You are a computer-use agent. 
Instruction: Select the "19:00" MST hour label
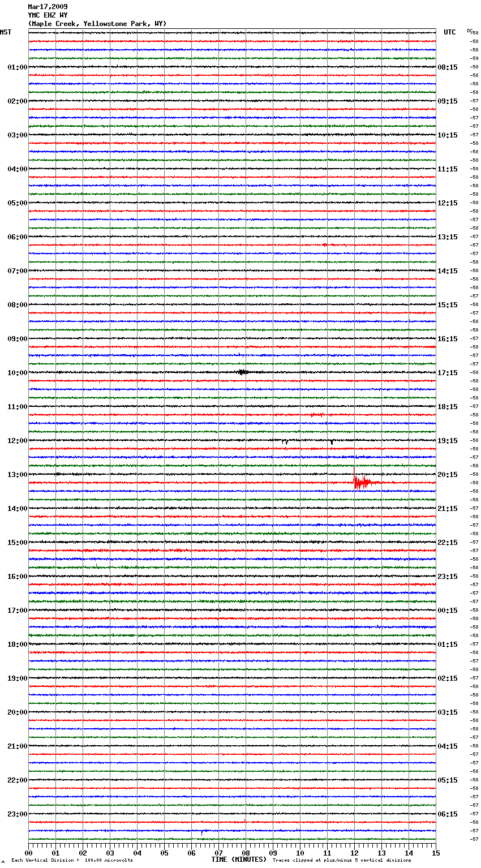click(18, 678)
